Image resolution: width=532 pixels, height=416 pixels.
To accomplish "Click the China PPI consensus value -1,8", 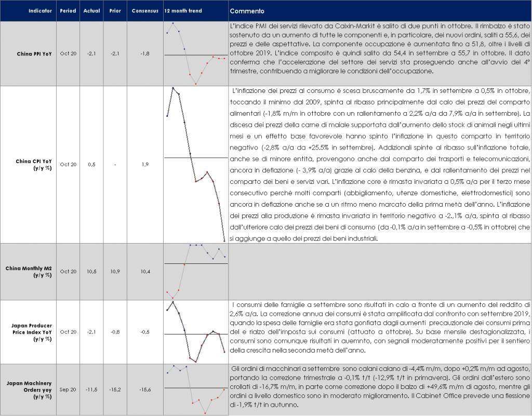I will coord(144,53).
